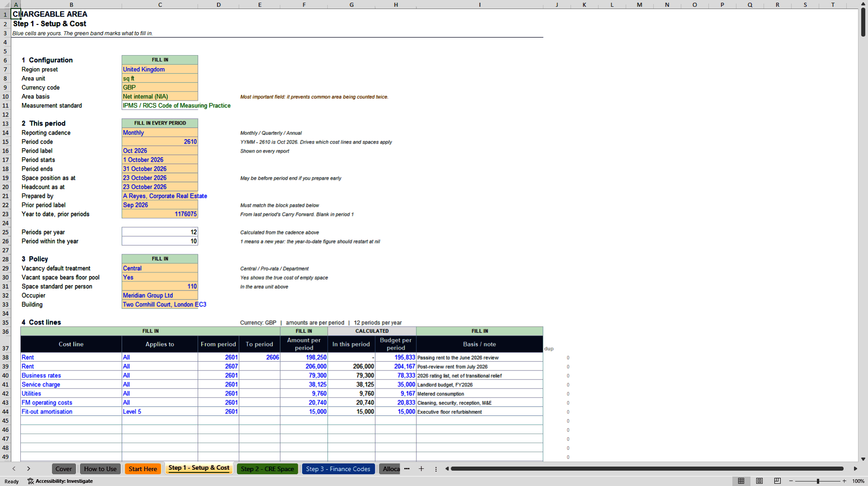Viewport: 868px width, 486px height.
Task: Select Building Two Cornhill Court cell
Action: (x=160, y=304)
